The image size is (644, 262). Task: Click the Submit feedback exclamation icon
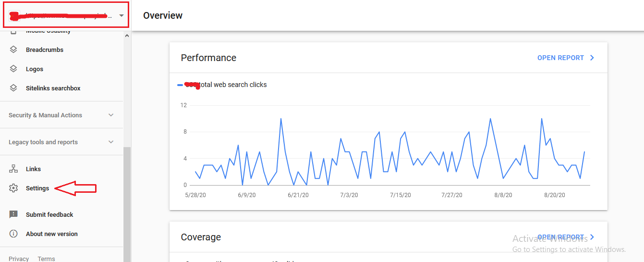point(13,214)
